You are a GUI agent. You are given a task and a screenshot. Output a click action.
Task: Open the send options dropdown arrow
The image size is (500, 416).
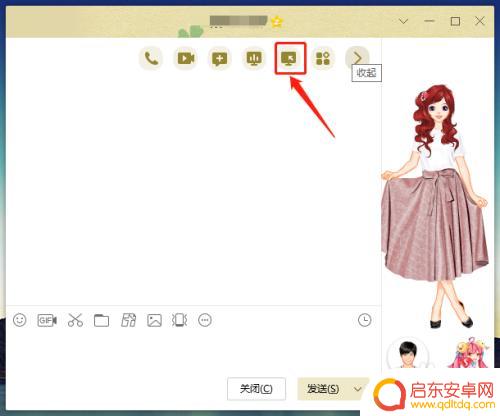tap(358, 389)
